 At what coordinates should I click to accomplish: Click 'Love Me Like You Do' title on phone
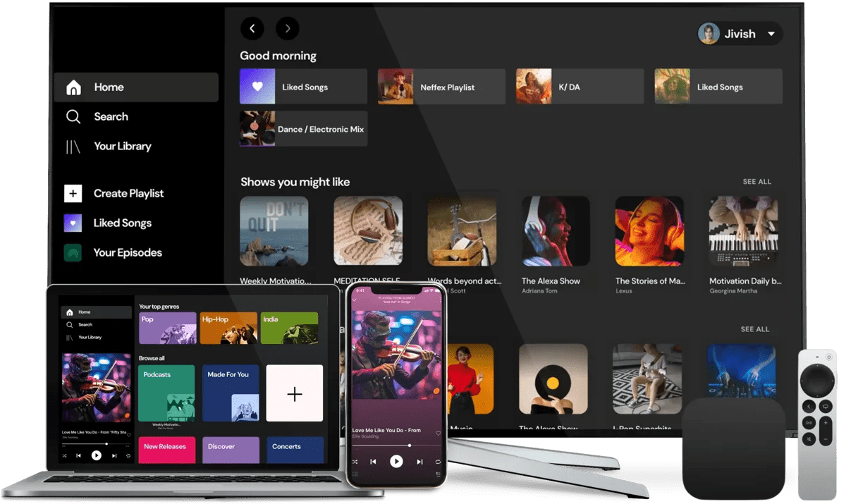(386, 430)
